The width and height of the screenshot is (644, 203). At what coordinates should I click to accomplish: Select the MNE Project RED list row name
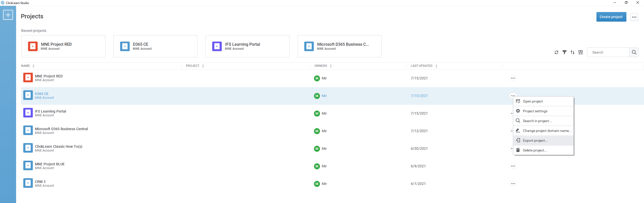[x=49, y=76]
